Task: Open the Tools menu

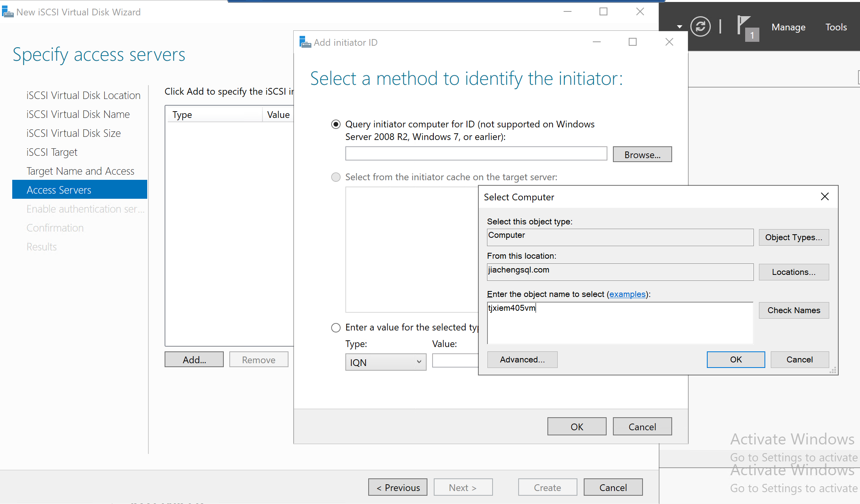Action: 836,27
